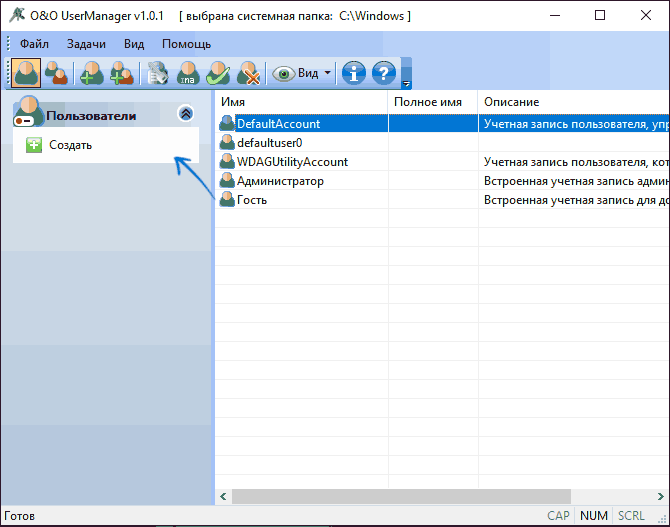
Task: Open the Файл menu
Action: click(34, 44)
